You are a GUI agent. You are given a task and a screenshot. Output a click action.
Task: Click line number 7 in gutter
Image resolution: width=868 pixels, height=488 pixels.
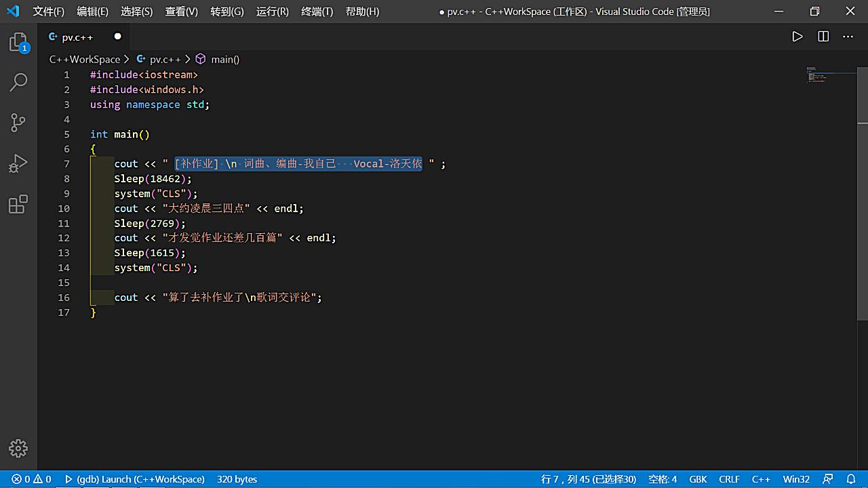(66, 164)
